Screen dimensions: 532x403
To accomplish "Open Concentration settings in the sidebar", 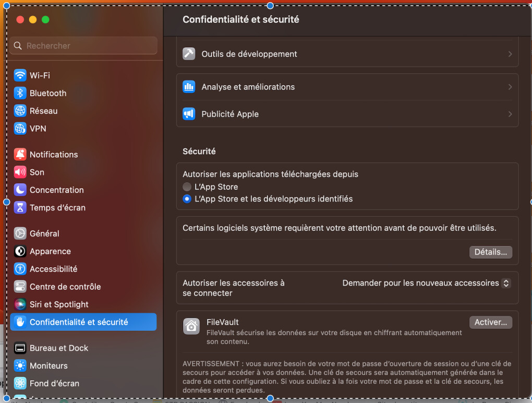I will 83,190.
